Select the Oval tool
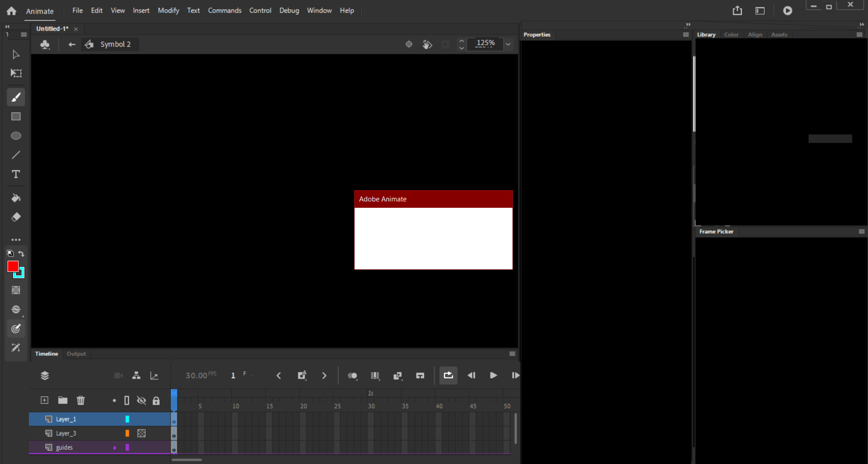The height and width of the screenshot is (464, 868). point(16,136)
